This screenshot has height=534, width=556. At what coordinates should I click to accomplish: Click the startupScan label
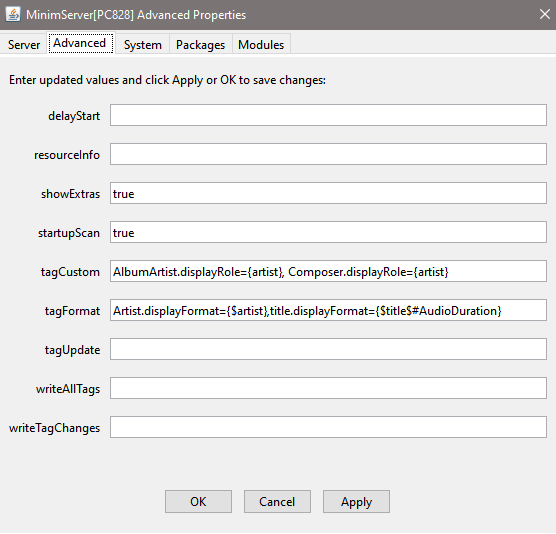69,233
